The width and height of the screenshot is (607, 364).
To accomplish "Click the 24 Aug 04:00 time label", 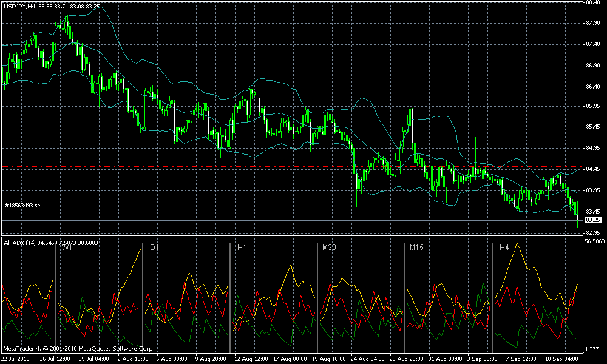I will point(368,359).
